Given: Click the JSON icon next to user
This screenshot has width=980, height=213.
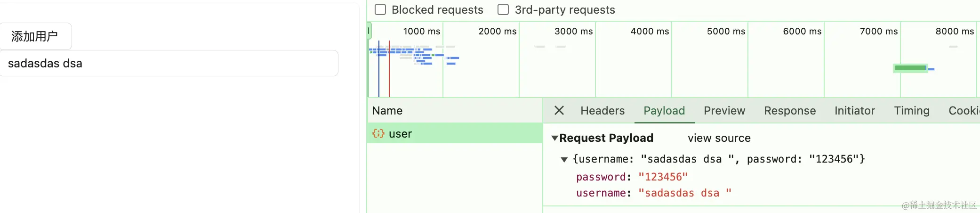Looking at the screenshot, I should pyautogui.click(x=378, y=134).
